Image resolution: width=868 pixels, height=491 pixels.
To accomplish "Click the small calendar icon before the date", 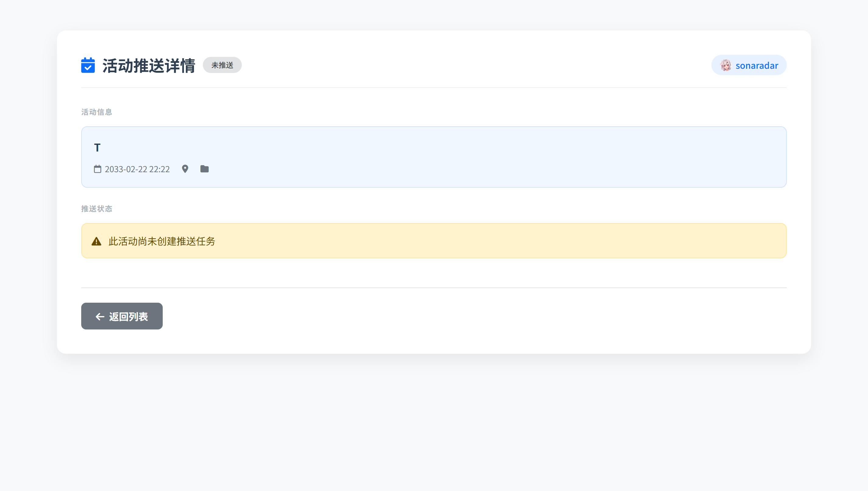I will pyautogui.click(x=97, y=169).
